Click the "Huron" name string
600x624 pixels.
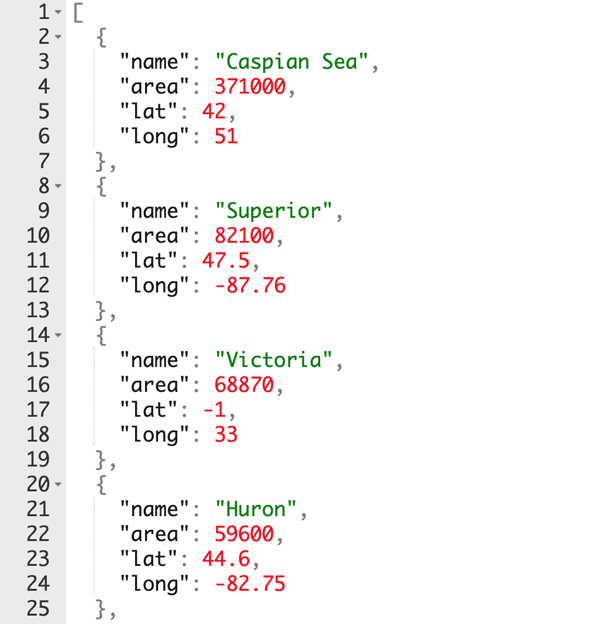[x=255, y=509]
